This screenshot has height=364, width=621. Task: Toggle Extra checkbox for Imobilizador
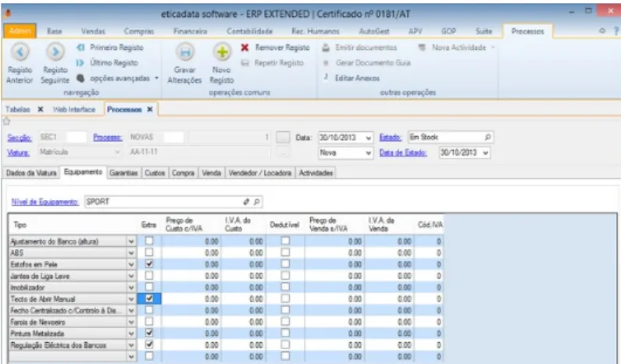(x=149, y=287)
